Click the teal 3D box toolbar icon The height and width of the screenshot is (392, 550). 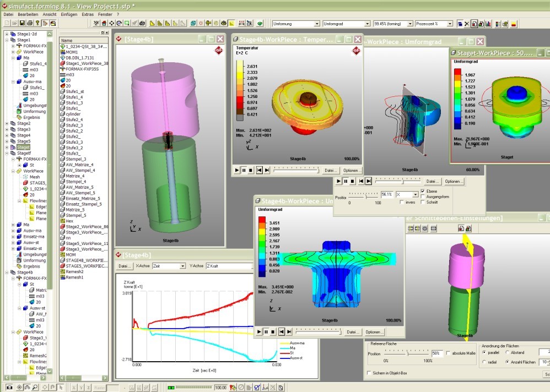[193, 24]
